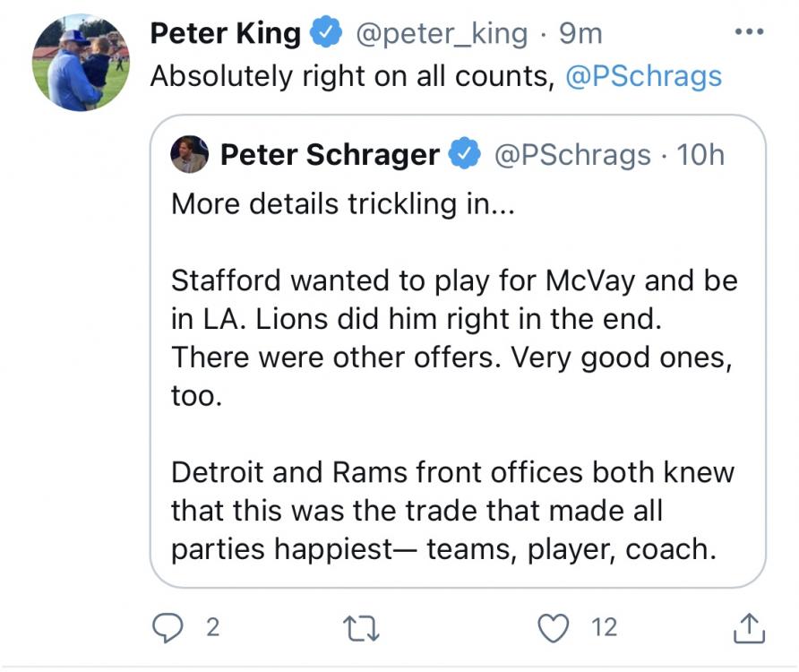This screenshot has width=799, height=672.
Task: Open the Peter King display name
Action: pos(225,34)
